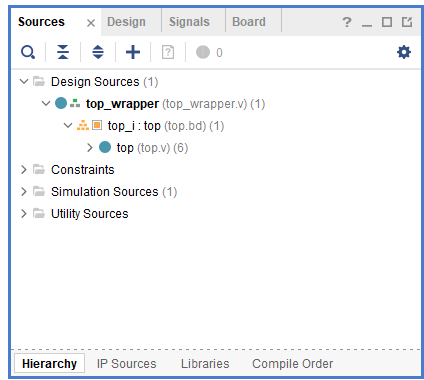This screenshot has width=424, height=380.
Task: Open the Sources search tool
Action: click(x=28, y=52)
